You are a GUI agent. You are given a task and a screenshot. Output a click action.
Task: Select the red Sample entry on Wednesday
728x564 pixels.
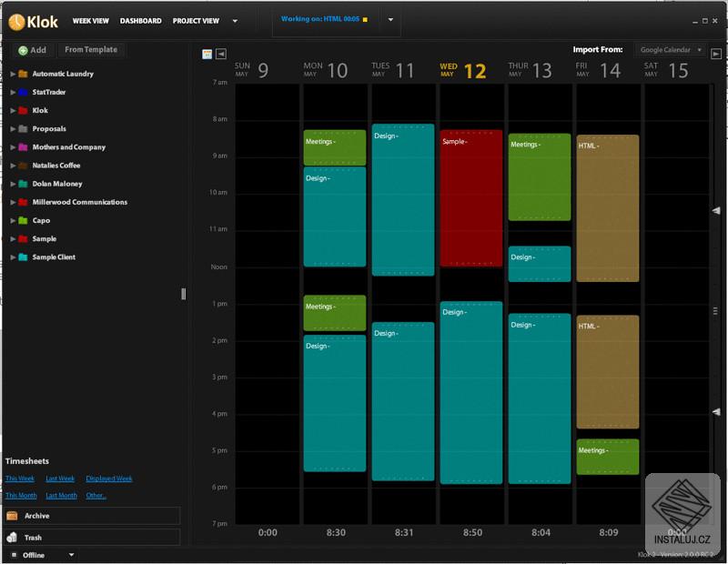tap(471, 198)
